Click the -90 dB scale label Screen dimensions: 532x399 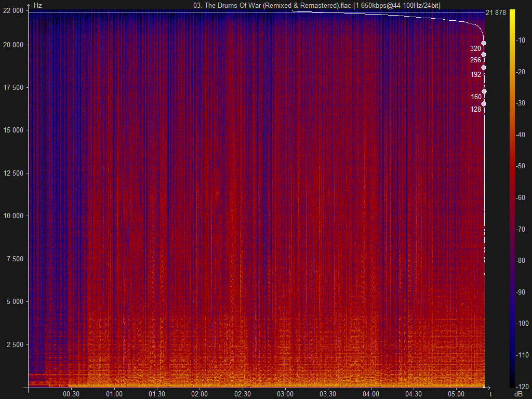pyautogui.click(x=521, y=292)
